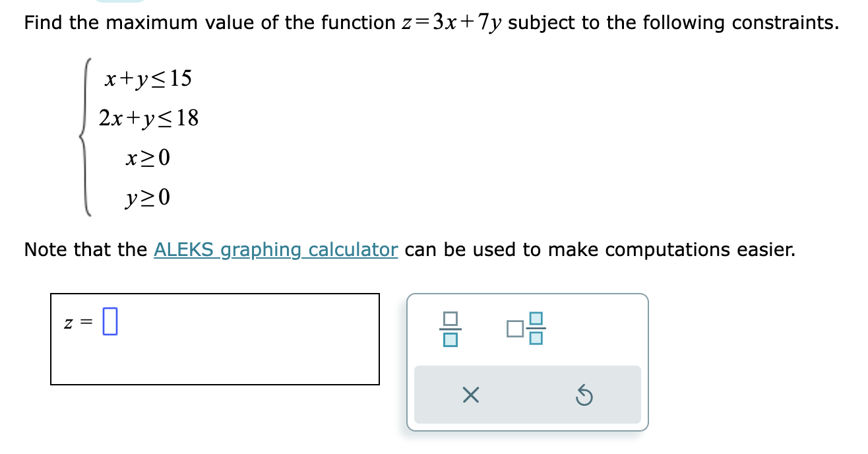Choose the mixed-number fraction symbol

(526, 329)
